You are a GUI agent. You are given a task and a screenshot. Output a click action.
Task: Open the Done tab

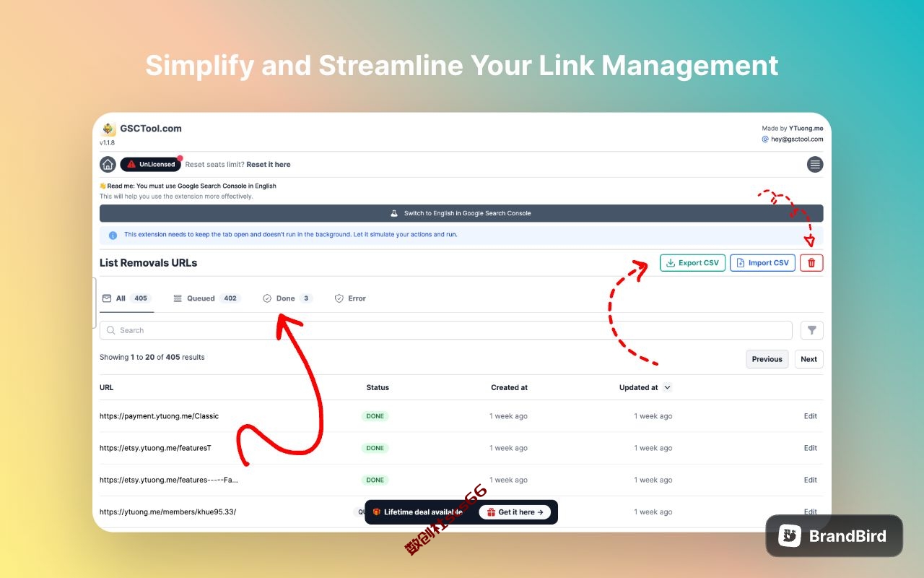[x=287, y=298]
